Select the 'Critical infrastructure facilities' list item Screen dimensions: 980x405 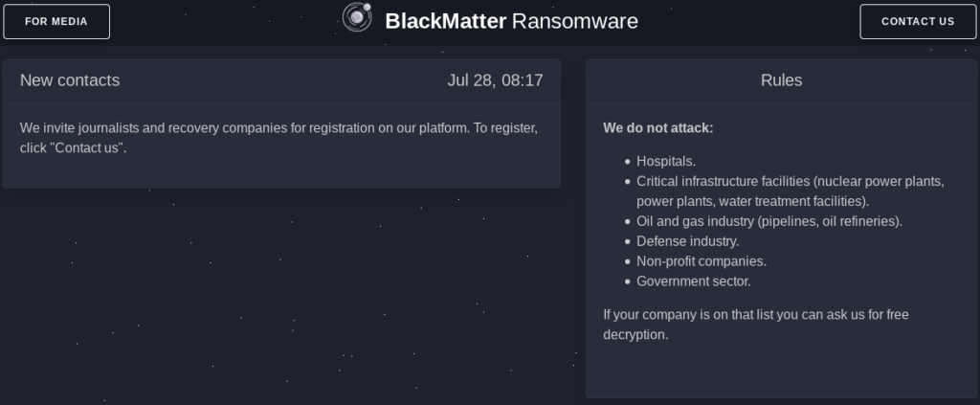tap(790, 191)
